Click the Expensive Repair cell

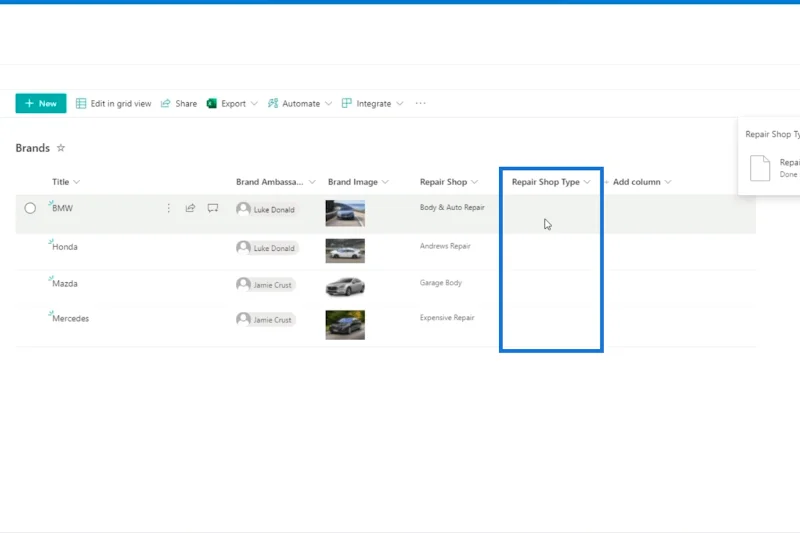tap(447, 317)
